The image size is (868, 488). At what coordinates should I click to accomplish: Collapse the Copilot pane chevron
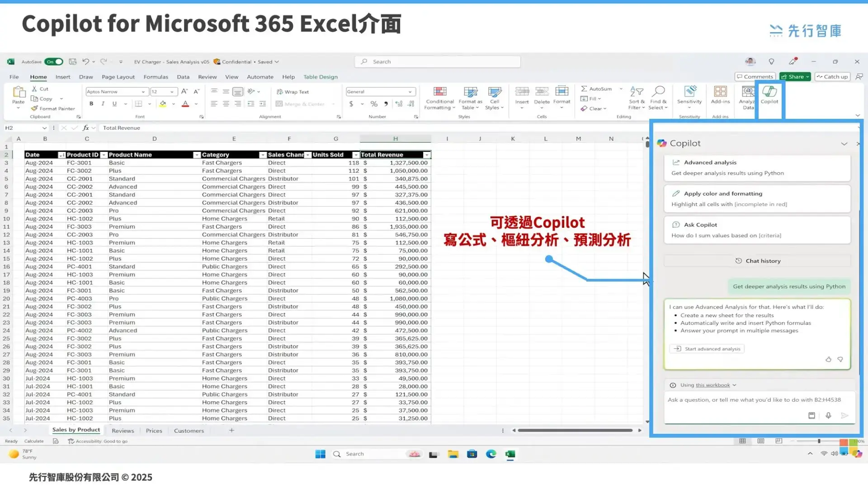tap(844, 144)
